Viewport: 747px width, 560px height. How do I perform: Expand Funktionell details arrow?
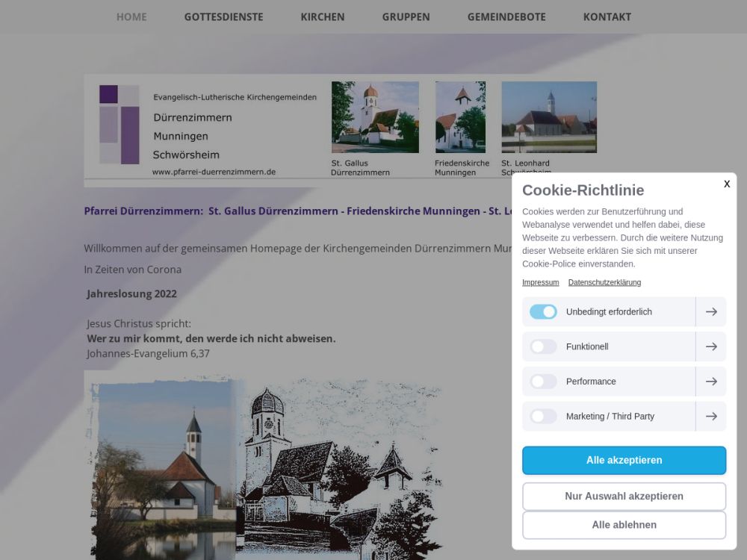pyautogui.click(x=711, y=346)
